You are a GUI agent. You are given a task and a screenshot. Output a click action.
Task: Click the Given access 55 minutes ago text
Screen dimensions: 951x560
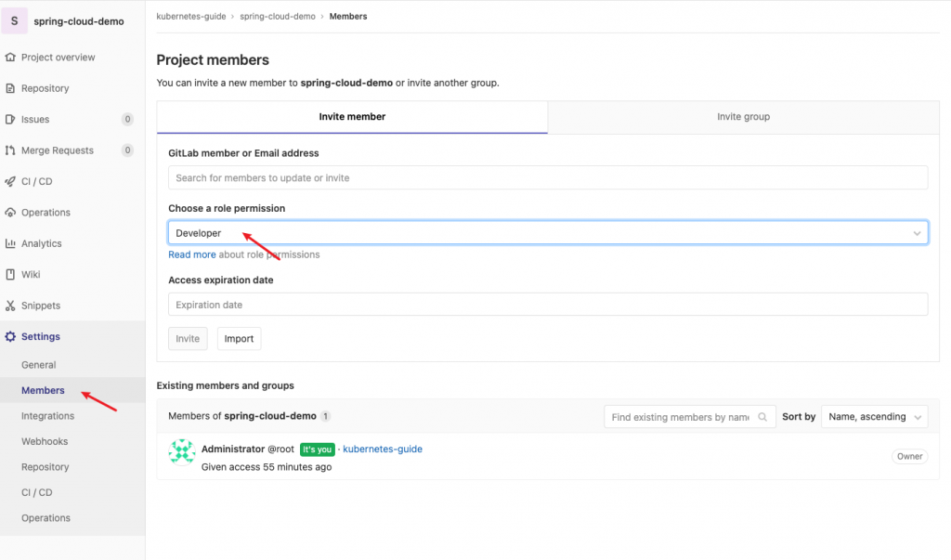[267, 466]
